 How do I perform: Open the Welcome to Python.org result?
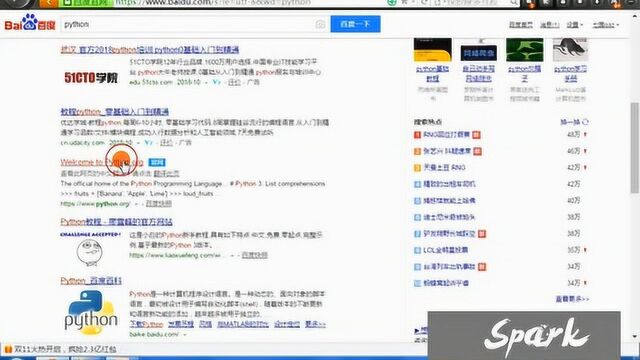tap(102, 162)
